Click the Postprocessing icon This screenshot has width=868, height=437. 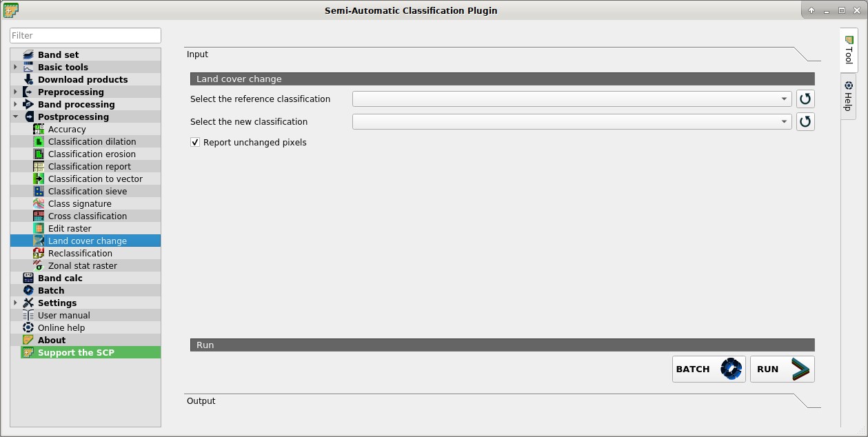(x=28, y=116)
